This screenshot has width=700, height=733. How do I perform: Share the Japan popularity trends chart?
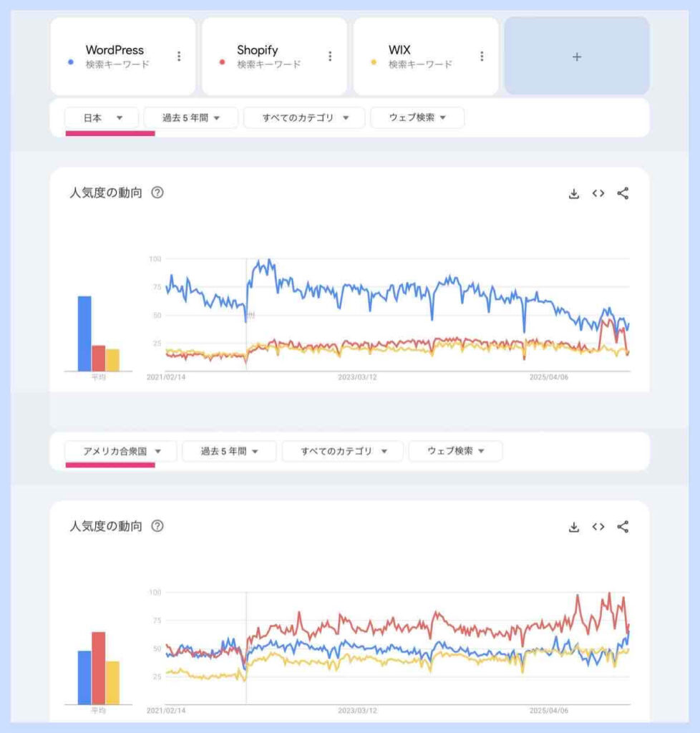point(622,193)
